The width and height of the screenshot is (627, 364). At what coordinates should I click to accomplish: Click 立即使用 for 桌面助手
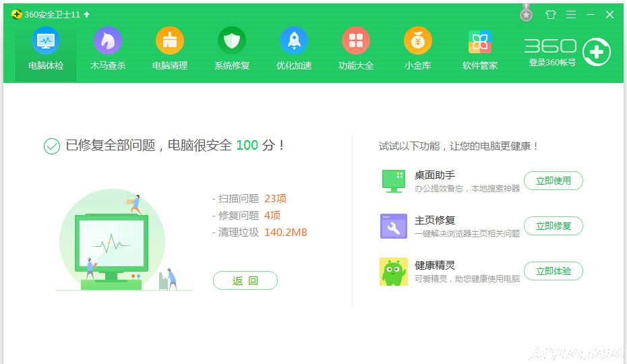(x=554, y=181)
